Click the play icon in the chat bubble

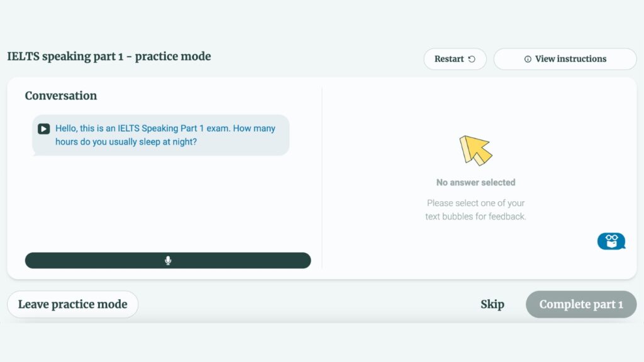click(x=43, y=129)
